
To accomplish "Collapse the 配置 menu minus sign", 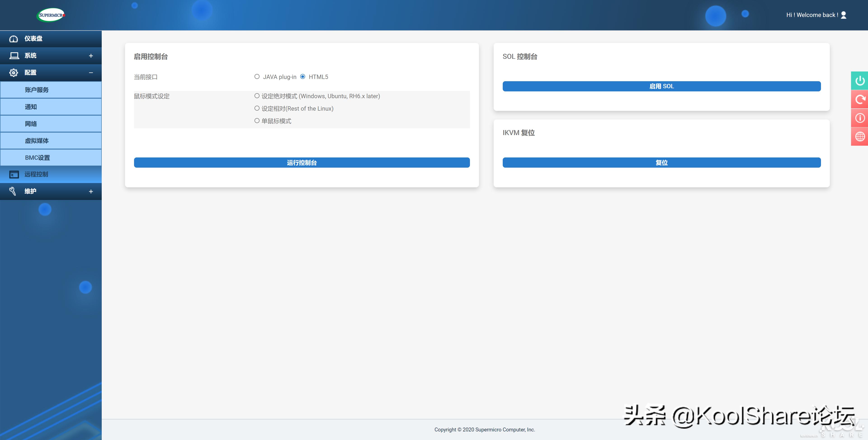I will click(x=91, y=72).
